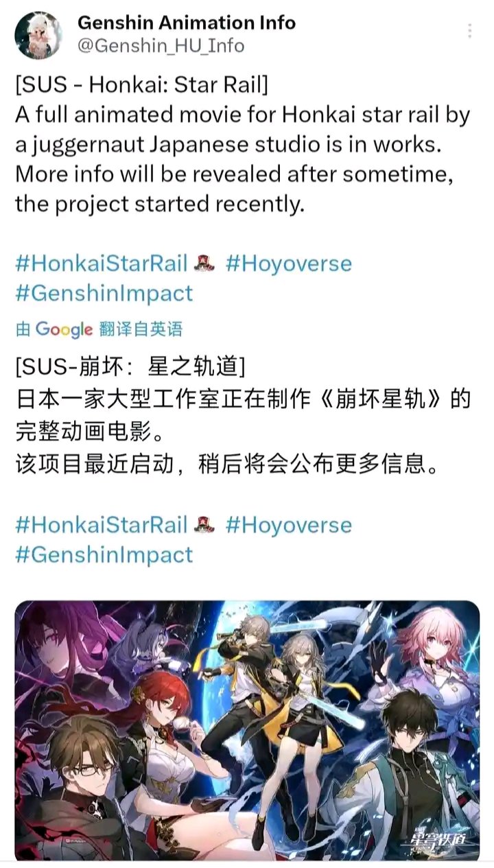Open #HonkaiStarRail hashtag in the English tweet
Viewport: 494px width, 868px height.
102,263
